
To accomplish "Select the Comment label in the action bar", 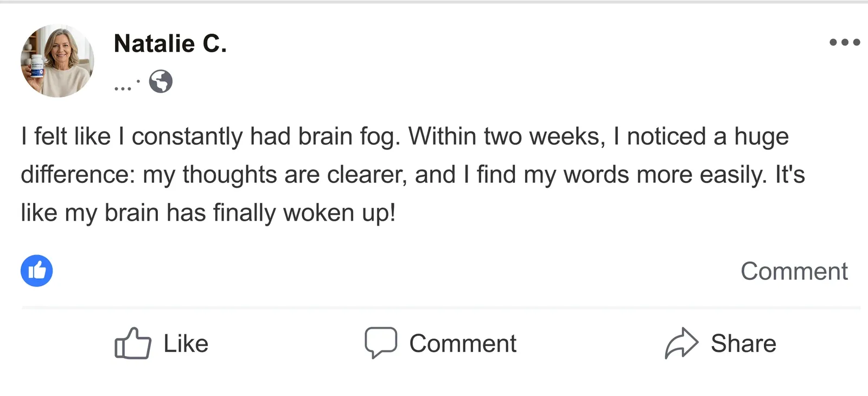I will coord(463,343).
